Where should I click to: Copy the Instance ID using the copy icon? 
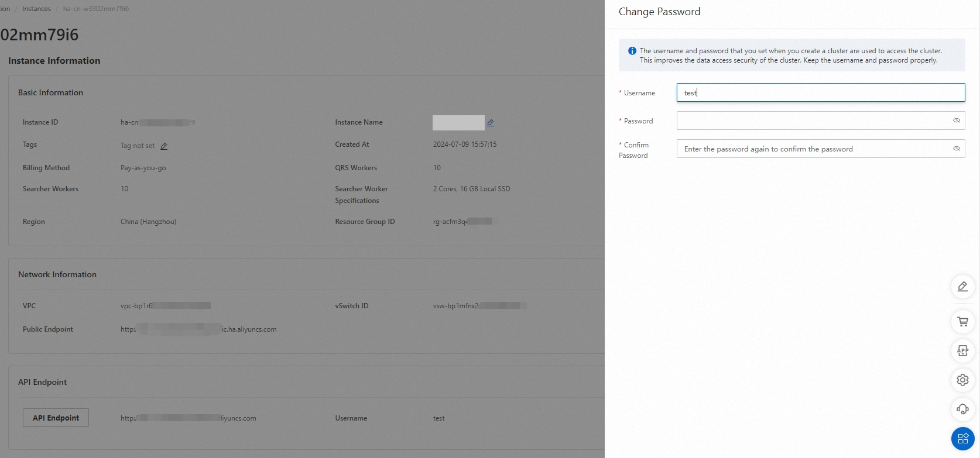tap(193, 123)
